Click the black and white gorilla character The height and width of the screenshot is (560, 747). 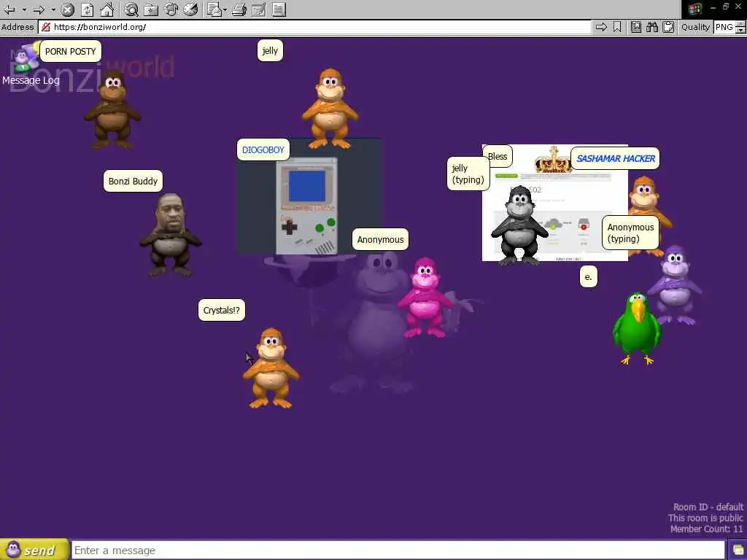(519, 225)
